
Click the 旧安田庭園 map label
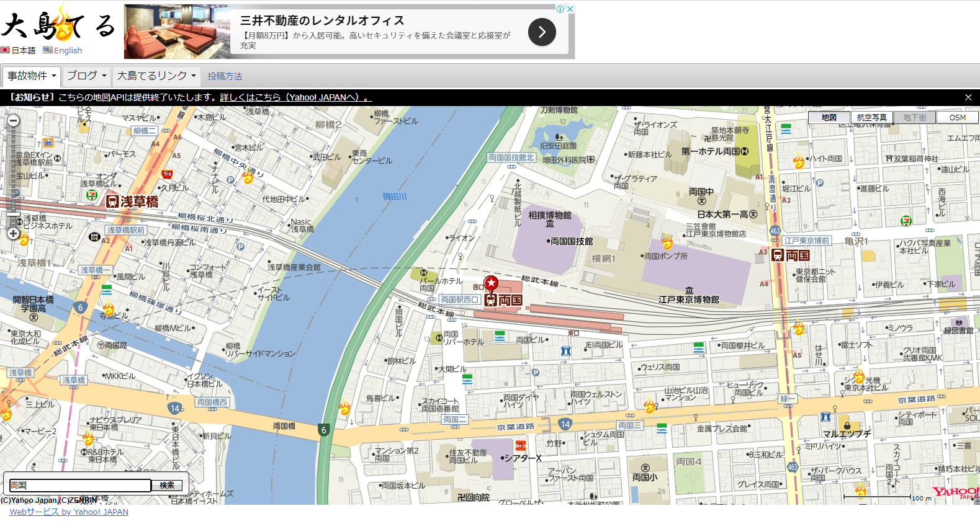pyautogui.click(x=558, y=146)
